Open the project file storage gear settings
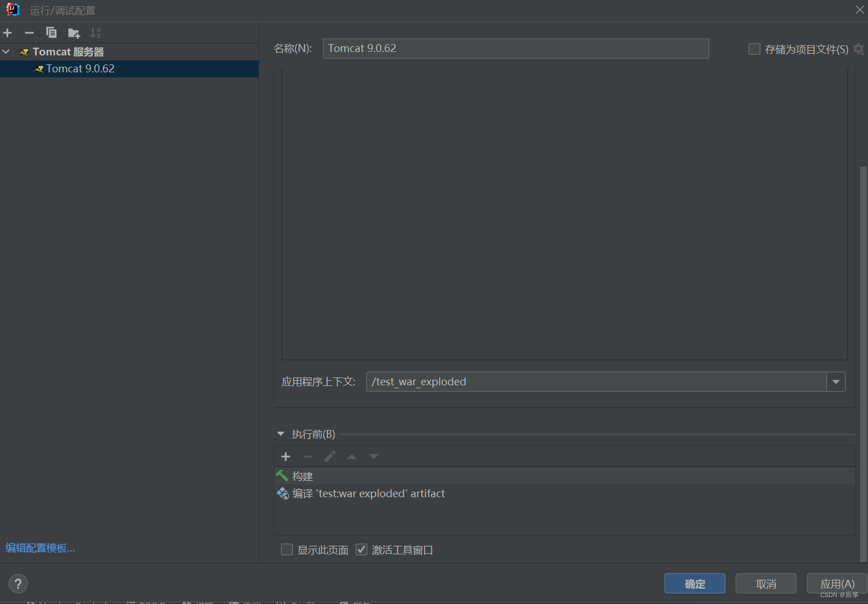Viewport: 868px width, 604px height. 858,49
